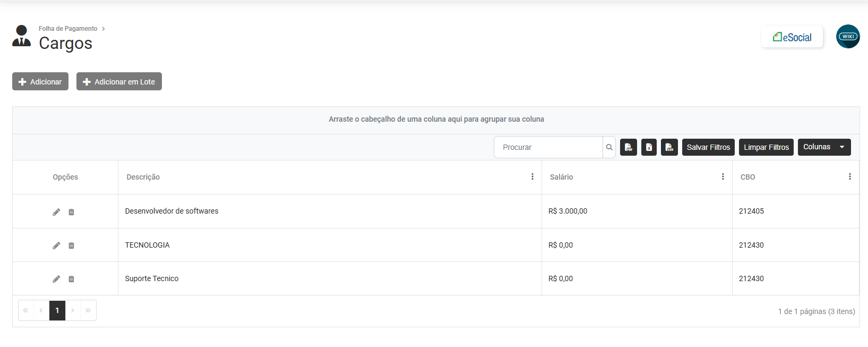Open Salário column options menu

(723, 177)
